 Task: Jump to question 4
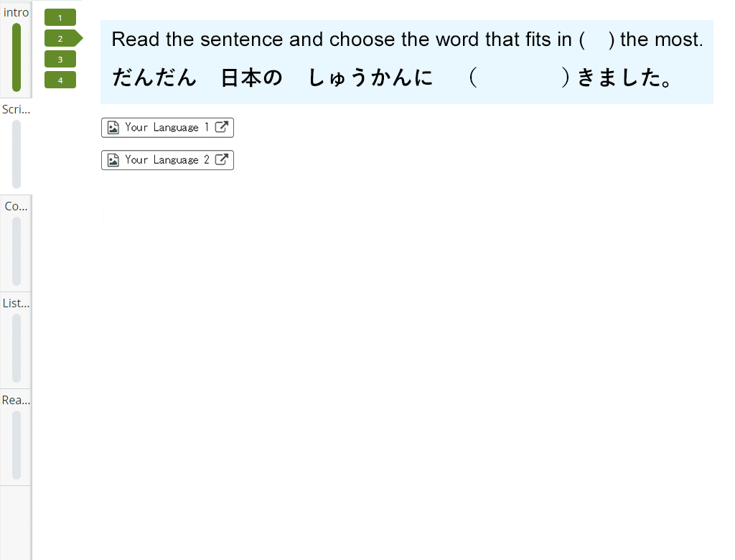[x=60, y=80]
